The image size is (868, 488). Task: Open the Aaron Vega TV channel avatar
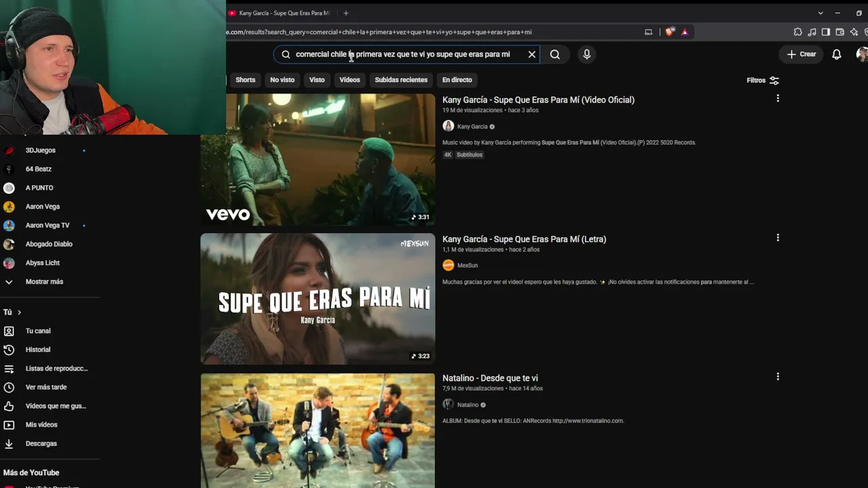pyautogui.click(x=9, y=225)
